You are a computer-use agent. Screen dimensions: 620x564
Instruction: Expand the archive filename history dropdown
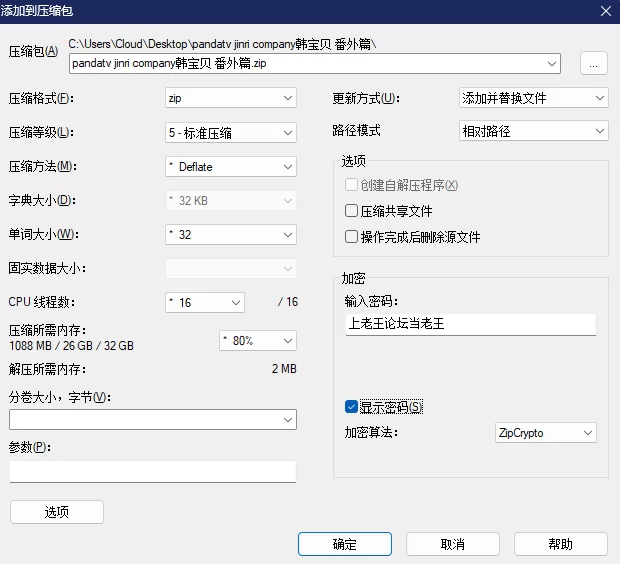(552, 64)
